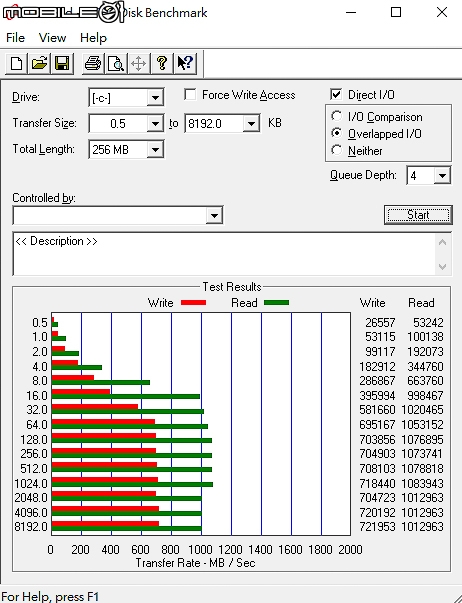Select the I/O Comparison radio button
This screenshot has width=462, height=603.
click(x=336, y=116)
